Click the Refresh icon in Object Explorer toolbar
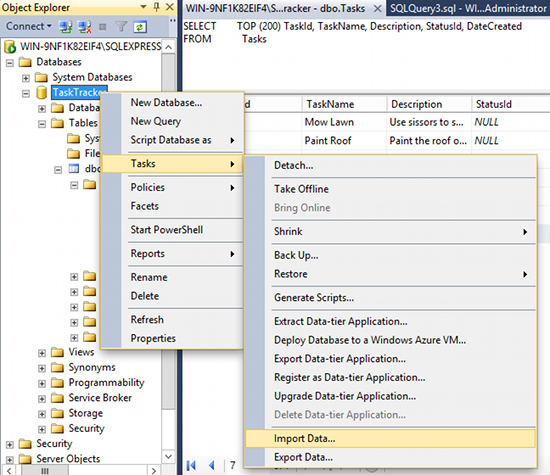This screenshot has height=475, width=550. click(140, 27)
